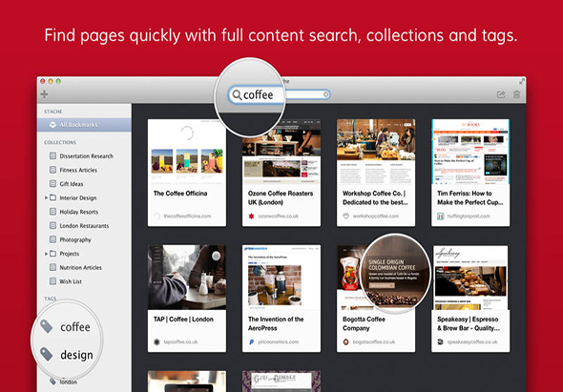Image resolution: width=563 pixels, height=392 pixels.
Task: Expand the Projects folder triangle
Action: 46,254
